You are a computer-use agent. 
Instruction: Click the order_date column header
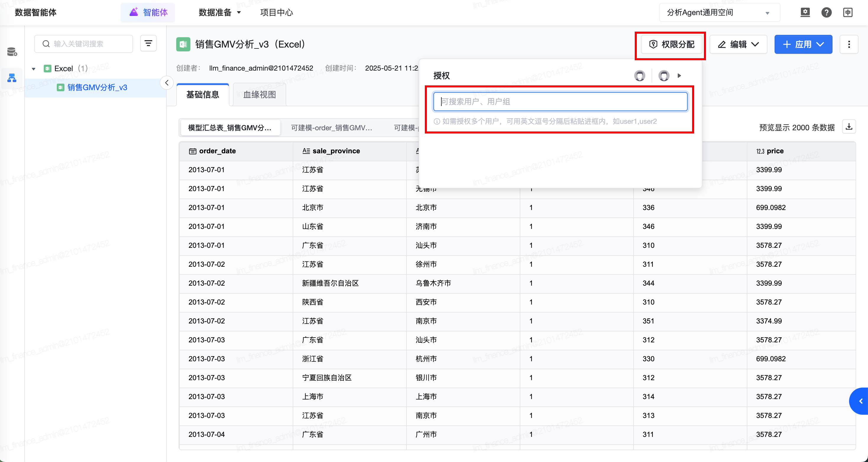click(x=236, y=151)
